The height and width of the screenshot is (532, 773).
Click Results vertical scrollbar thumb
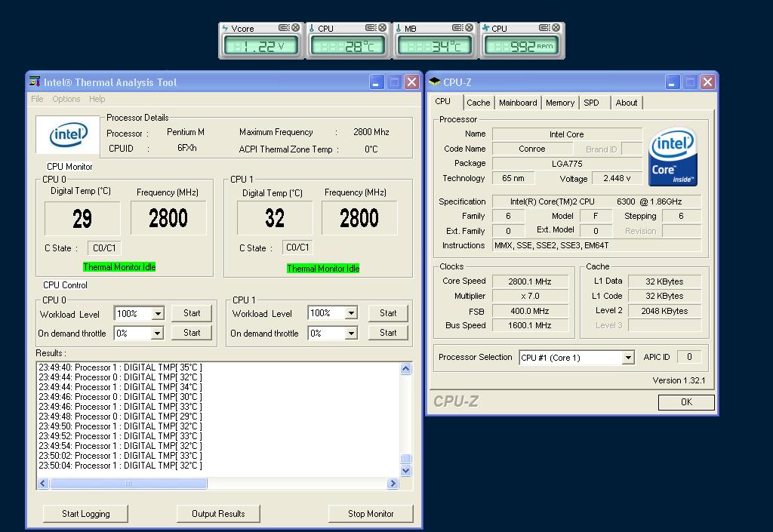click(405, 459)
